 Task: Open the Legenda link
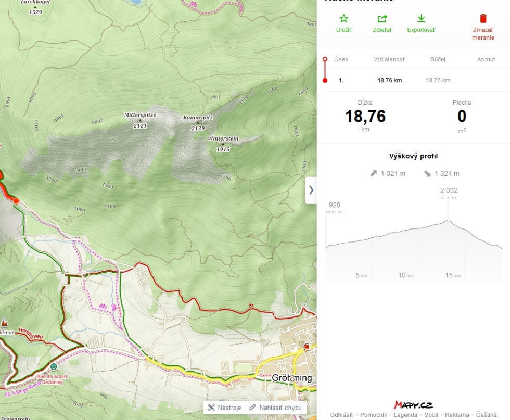(x=405, y=415)
